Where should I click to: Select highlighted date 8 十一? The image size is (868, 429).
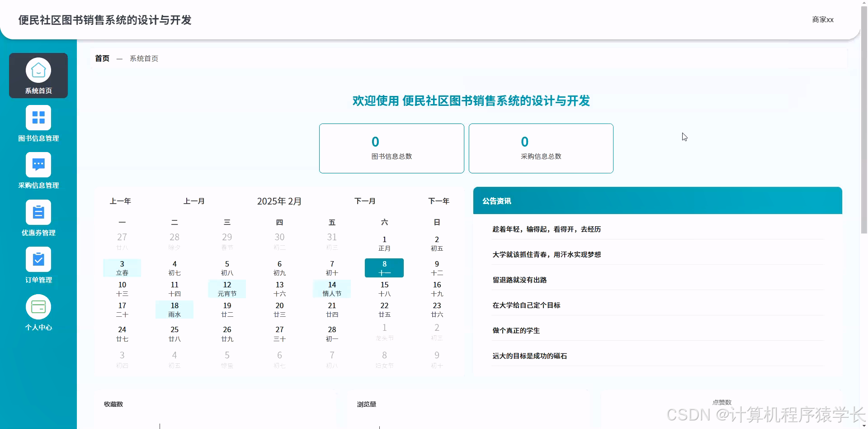pyautogui.click(x=384, y=268)
